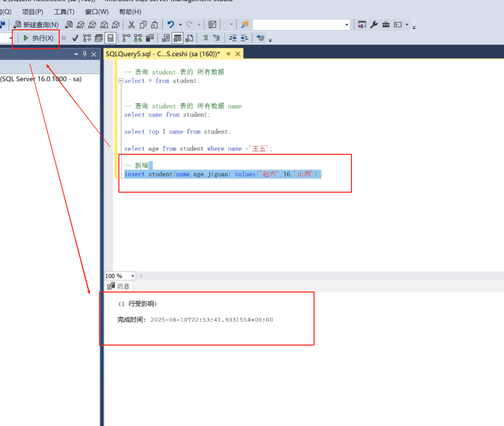The image size is (504, 426).
Task: Select Results to Text output mode
Action: click(166, 38)
